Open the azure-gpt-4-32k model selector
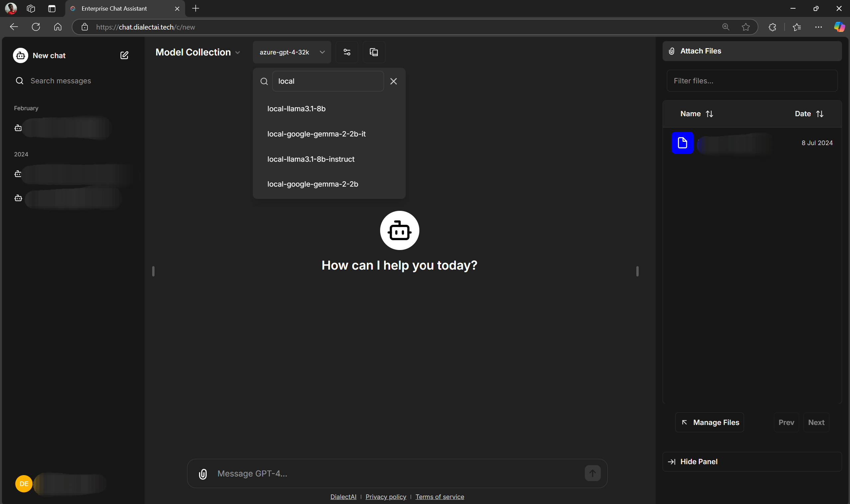This screenshot has height=504, width=850. coord(292,52)
